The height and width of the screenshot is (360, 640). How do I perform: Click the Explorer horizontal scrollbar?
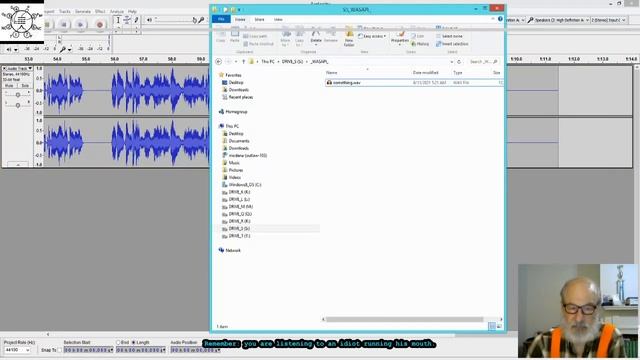tap(404, 319)
